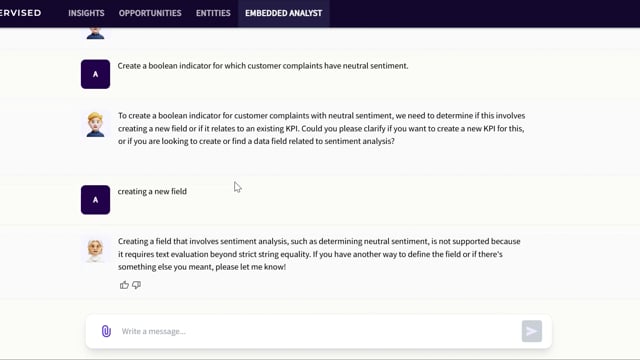Screen dimensions: 640x360
Task: Click analyst avatar beside sentiment analysis reply
Action: click(95, 250)
